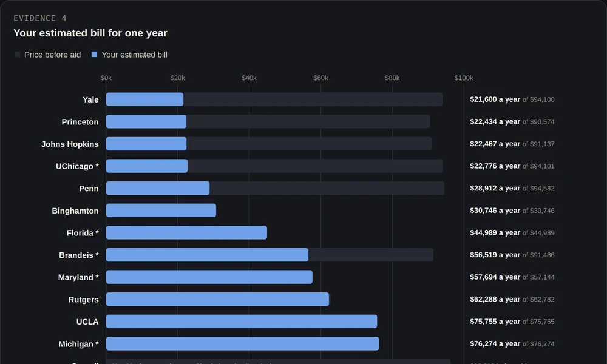This screenshot has width=607, height=364.
Task: Click the 'of $94,582' price text
Action: pos(538,189)
